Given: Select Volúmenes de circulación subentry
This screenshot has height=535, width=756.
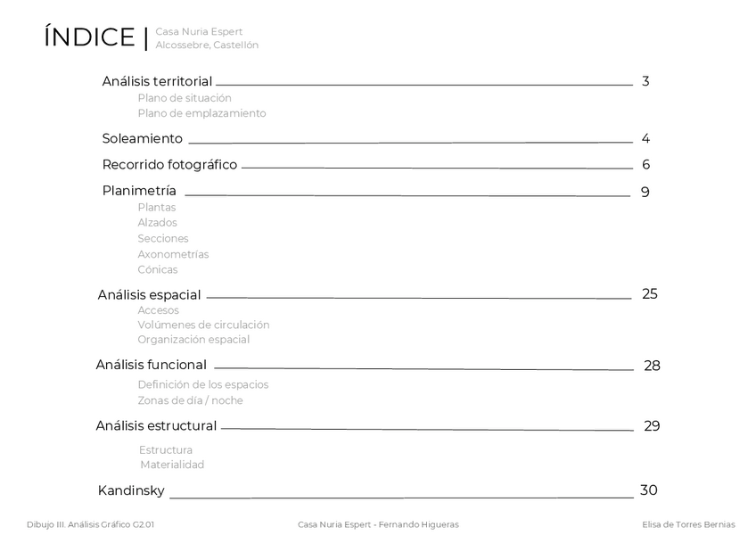Looking at the screenshot, I should click(203, 325).
